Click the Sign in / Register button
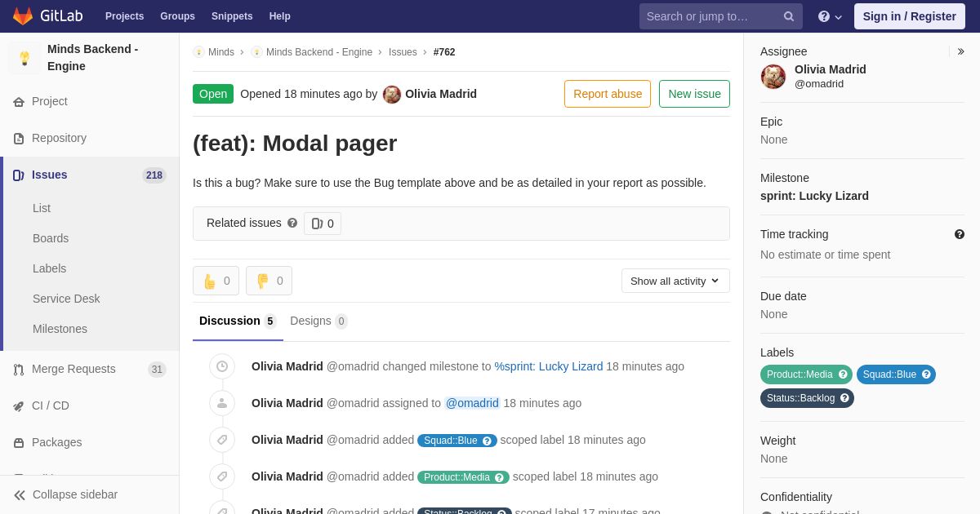This screenshot has width=980, height=514. click(909, 16)
